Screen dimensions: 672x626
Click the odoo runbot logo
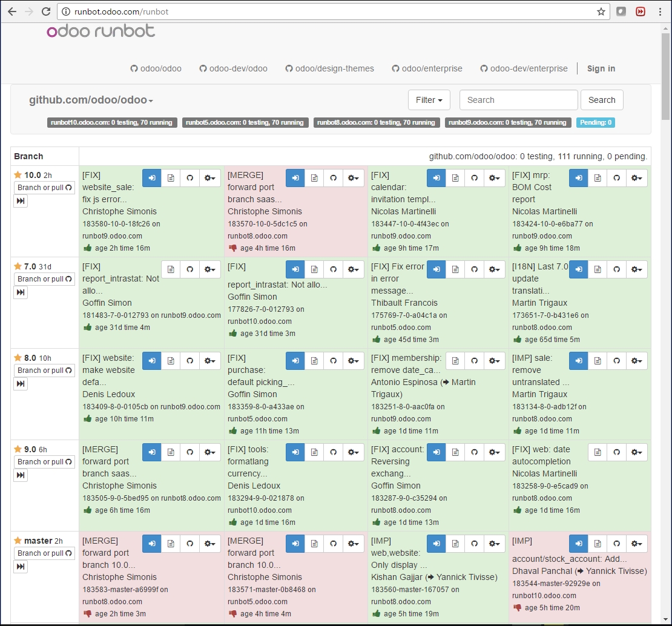(x=100, y=31)
